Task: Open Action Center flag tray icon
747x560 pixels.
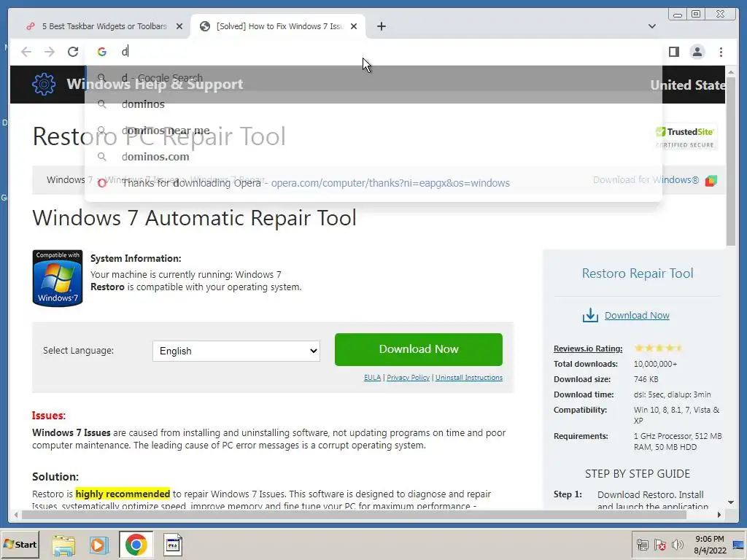Action: pyautogui.click(x=659, y=545)
